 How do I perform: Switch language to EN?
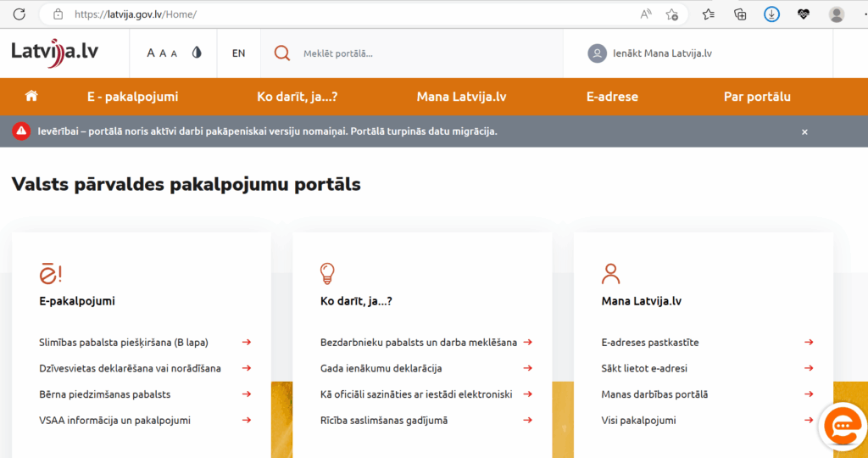coord(238,53)
